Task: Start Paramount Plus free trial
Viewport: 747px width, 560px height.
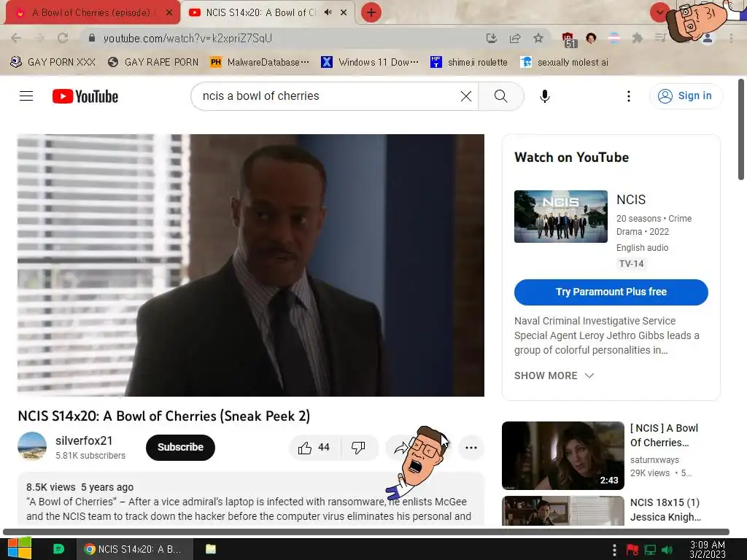Action: coord(611,292)
